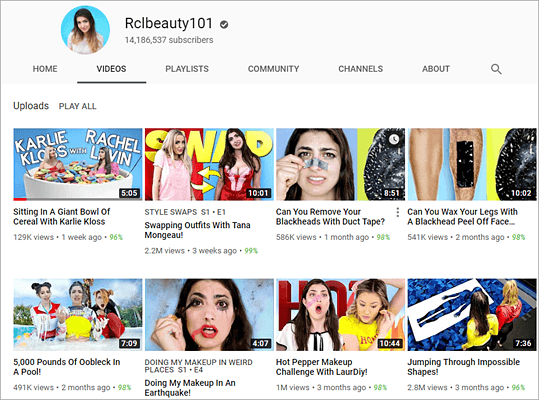The image size is (539, 400).
Task: Click the 7:36 duration badge
Action: coord(524,343)
